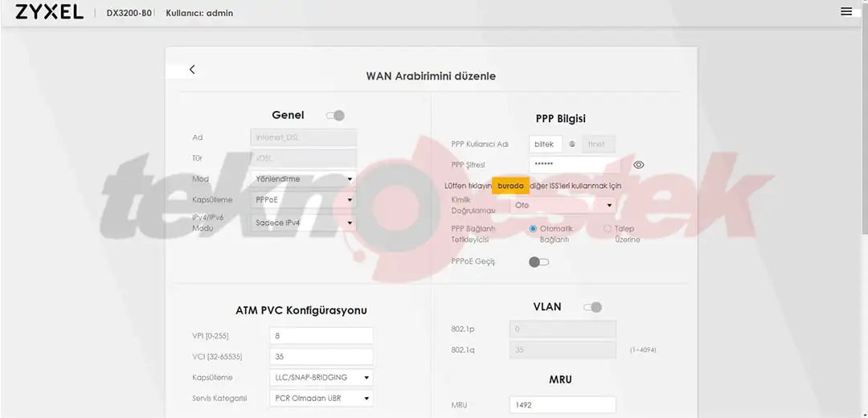Click the PPP Şifresi password field
This screenshot has height=418, width=868.
575,165
